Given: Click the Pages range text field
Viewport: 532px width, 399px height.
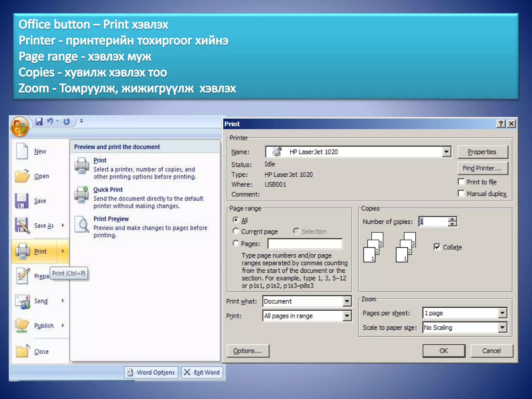Looking at the screenshot, I should click(305, 244).
